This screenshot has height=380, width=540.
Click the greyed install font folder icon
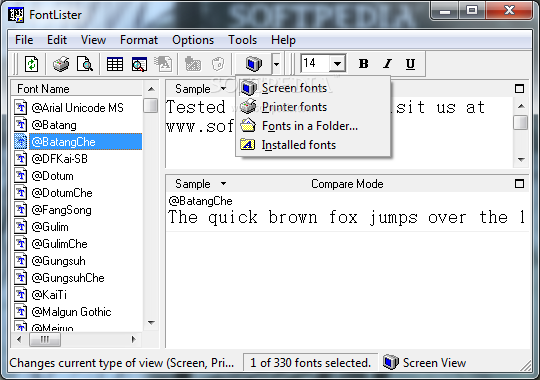point(193,64)
